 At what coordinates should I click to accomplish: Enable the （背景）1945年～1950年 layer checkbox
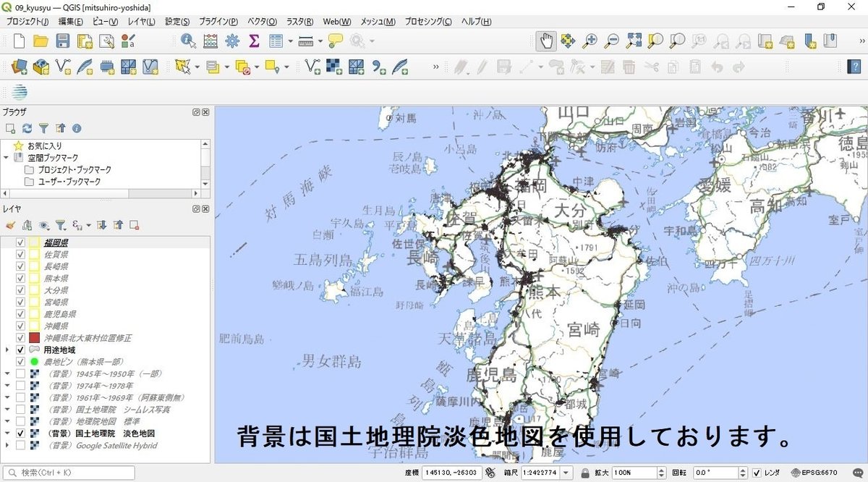(20, 374)
